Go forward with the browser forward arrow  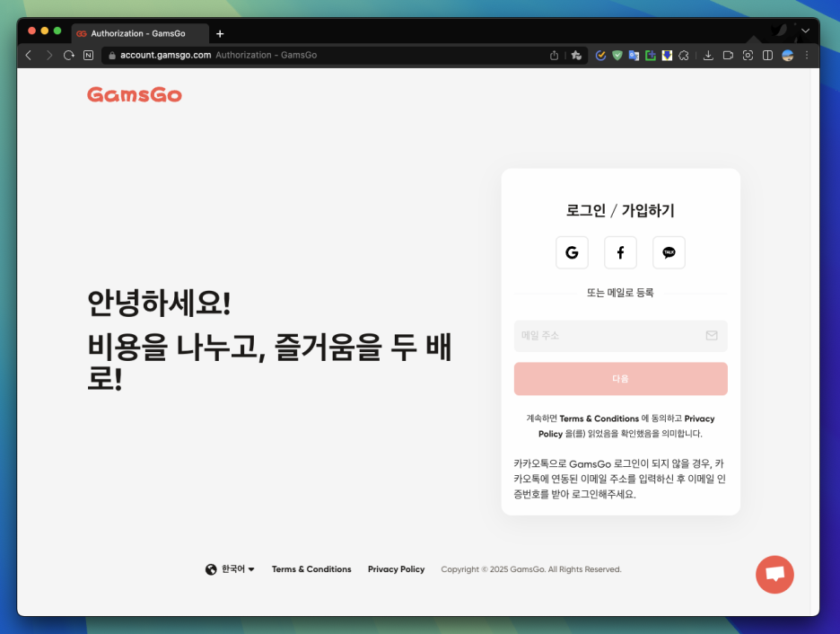(48, 55)
